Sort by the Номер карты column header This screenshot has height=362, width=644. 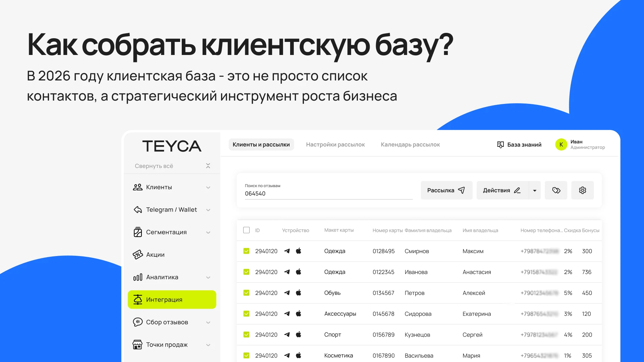(387, 230)
